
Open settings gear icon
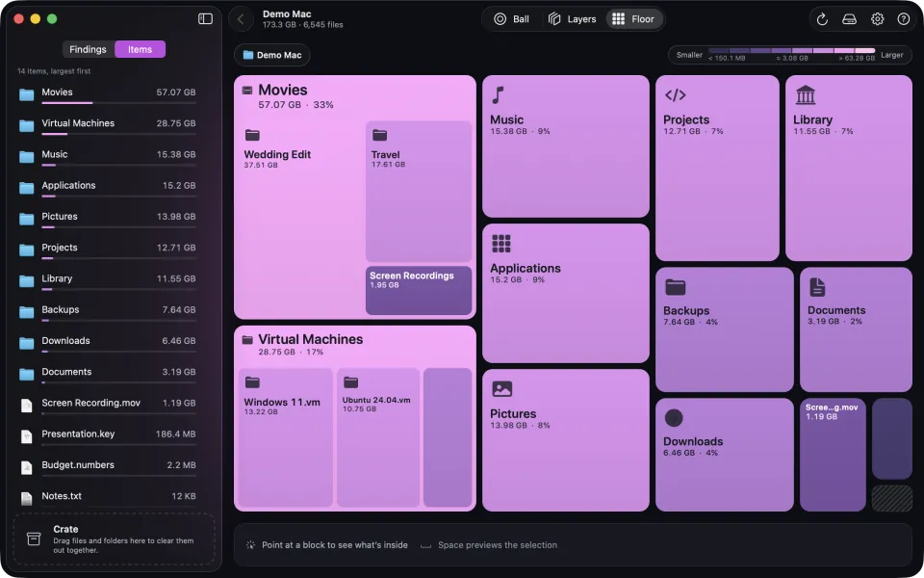(878, 19)
